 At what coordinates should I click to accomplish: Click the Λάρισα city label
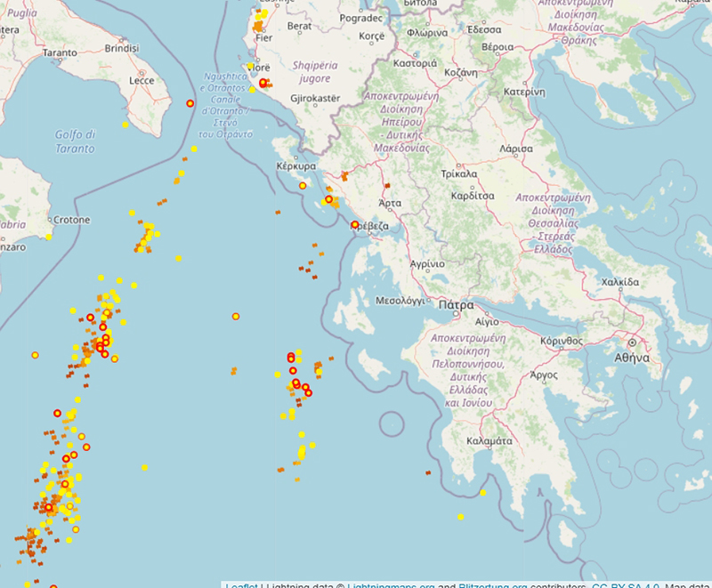(x=516, y=149)
